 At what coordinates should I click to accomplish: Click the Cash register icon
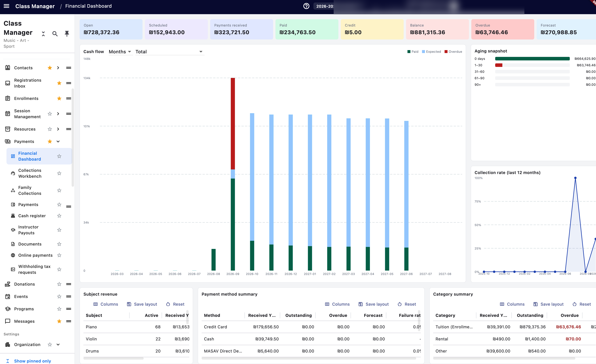point(13,216)
